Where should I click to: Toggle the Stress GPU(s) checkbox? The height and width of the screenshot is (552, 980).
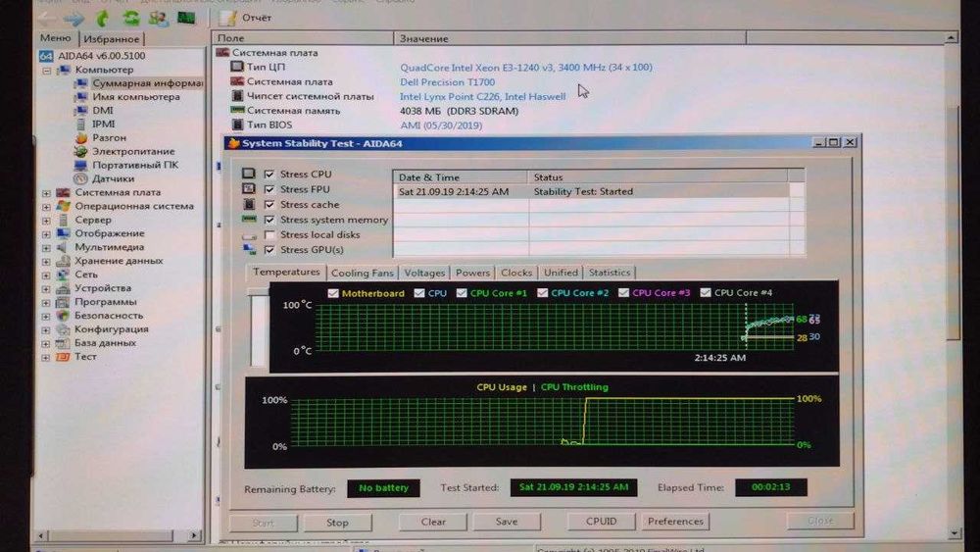(269, 249)
